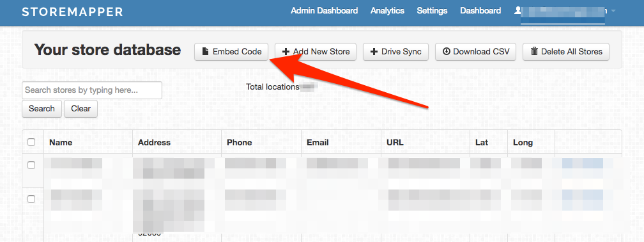Click the Lat column header
This screenshot has width=644, height=242.
(x=482, y=142)
